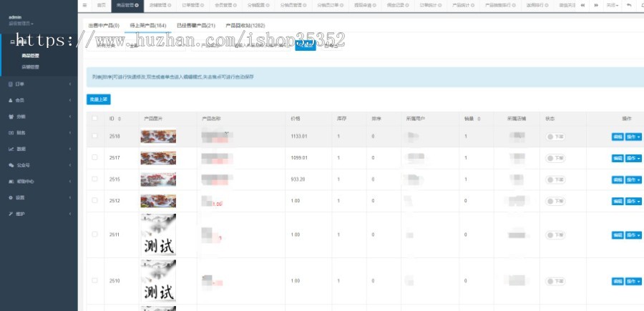This screenshot has height=311, width=644.
Task: Expand the 设置 sidebar menu chevron
Action: pyautogui.click(x=70, y=197)
